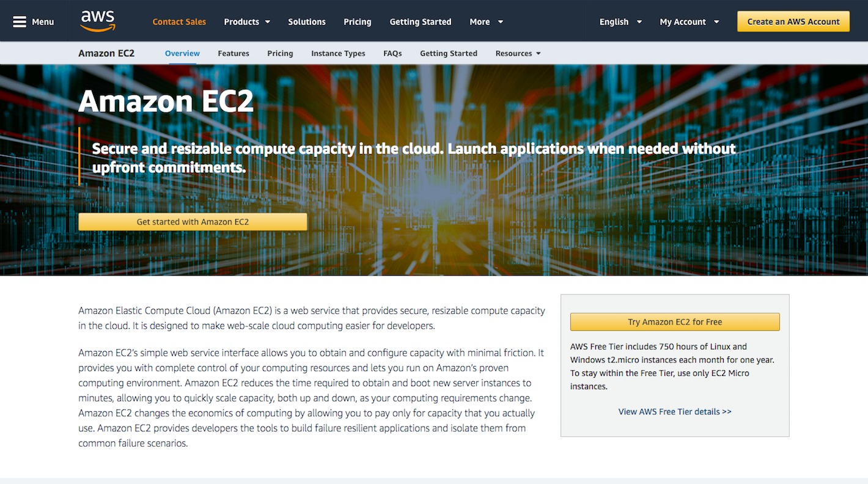
Task: Expand the Products dropdown
Action: (x=247, y=21)
